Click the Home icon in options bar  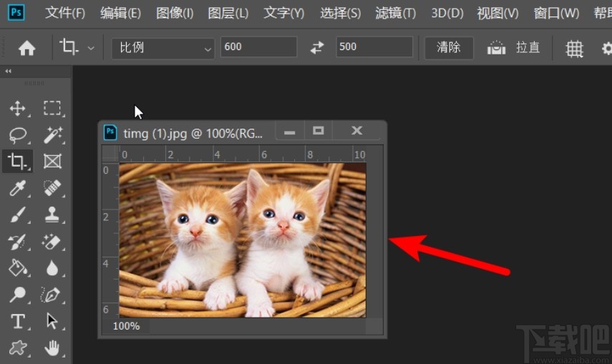pos(26,48)
